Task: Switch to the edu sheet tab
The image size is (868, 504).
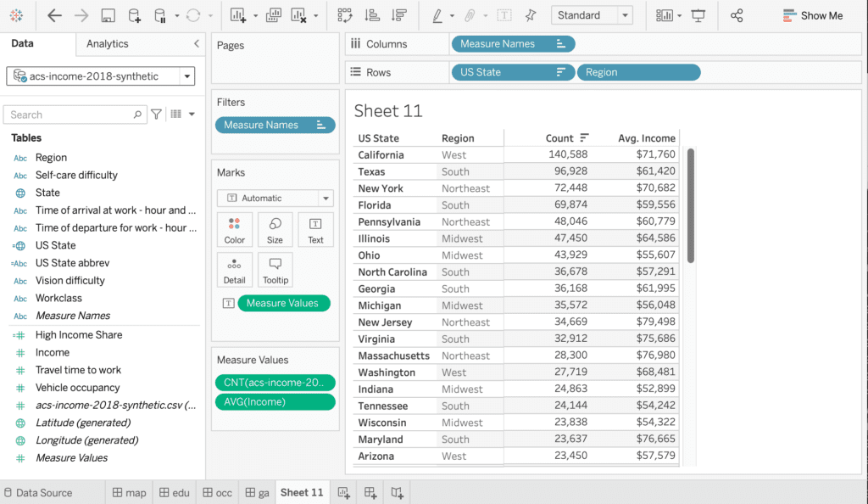Action: coord(175,492)
